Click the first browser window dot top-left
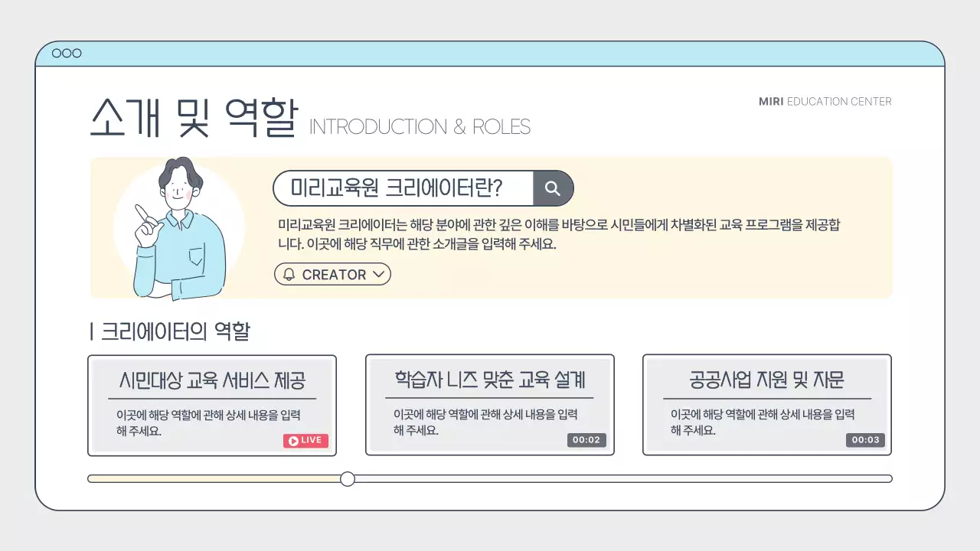This screenshot has width=980, height=551. (56, 53)
